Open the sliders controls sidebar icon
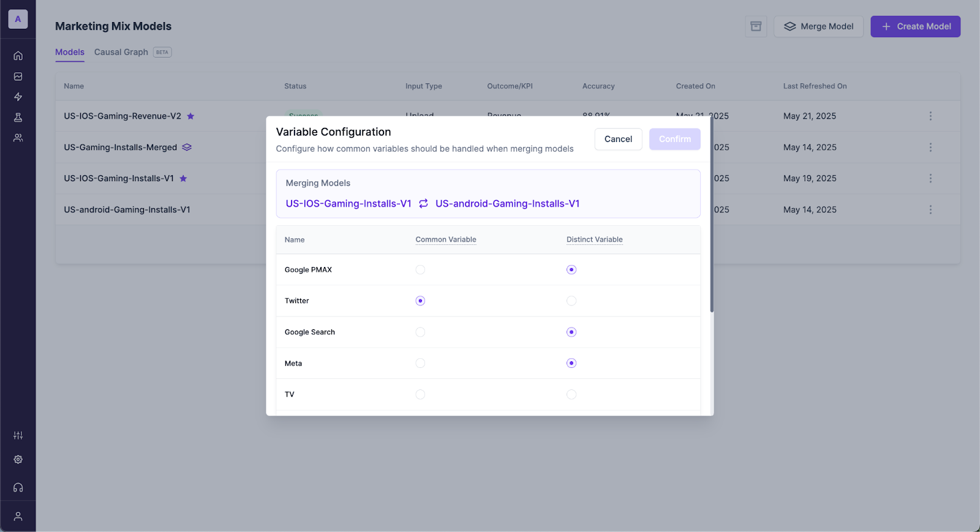The image size is (980, 532). point(18,435)
